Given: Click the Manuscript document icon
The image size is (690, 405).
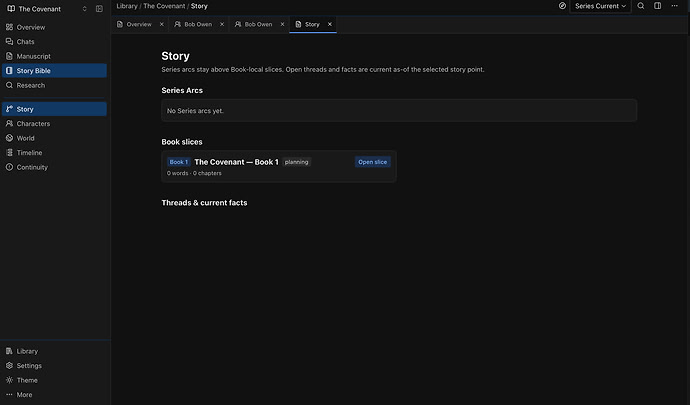Looking at the screenshot, I should click(9, 56).
